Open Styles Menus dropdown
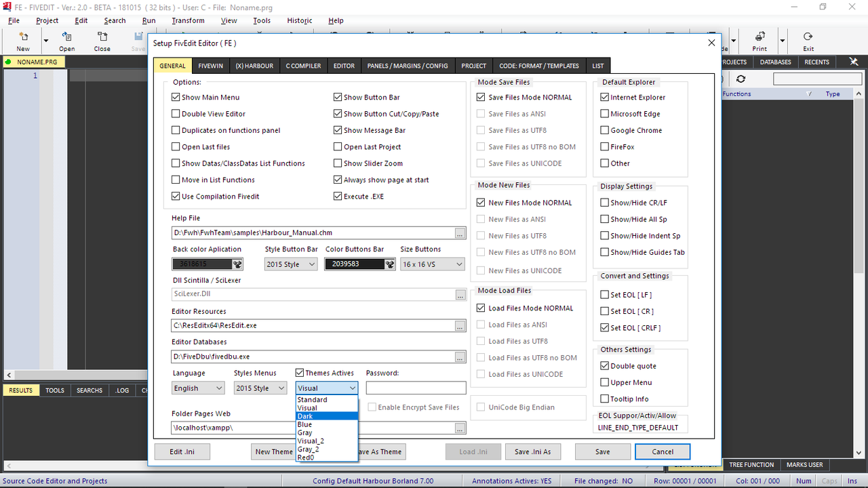Screen dimensions: 868x488 [x=260, y=388]
